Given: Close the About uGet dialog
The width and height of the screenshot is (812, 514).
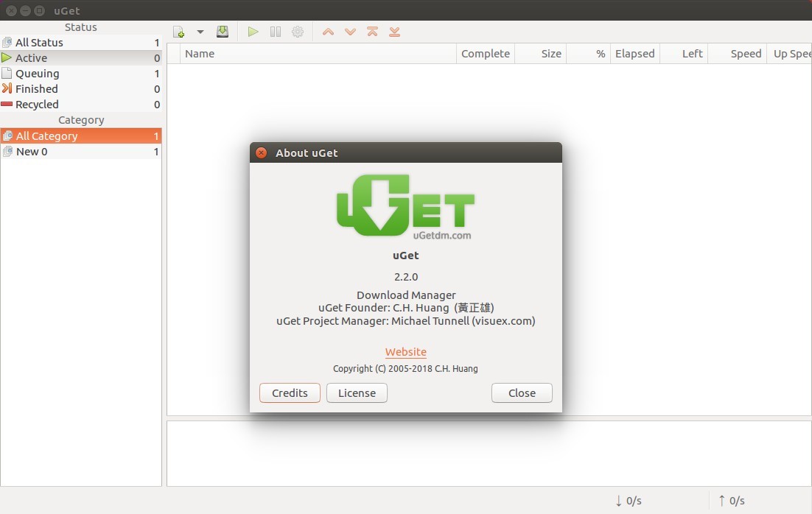Looking at the screenshot, I should 522,392.
